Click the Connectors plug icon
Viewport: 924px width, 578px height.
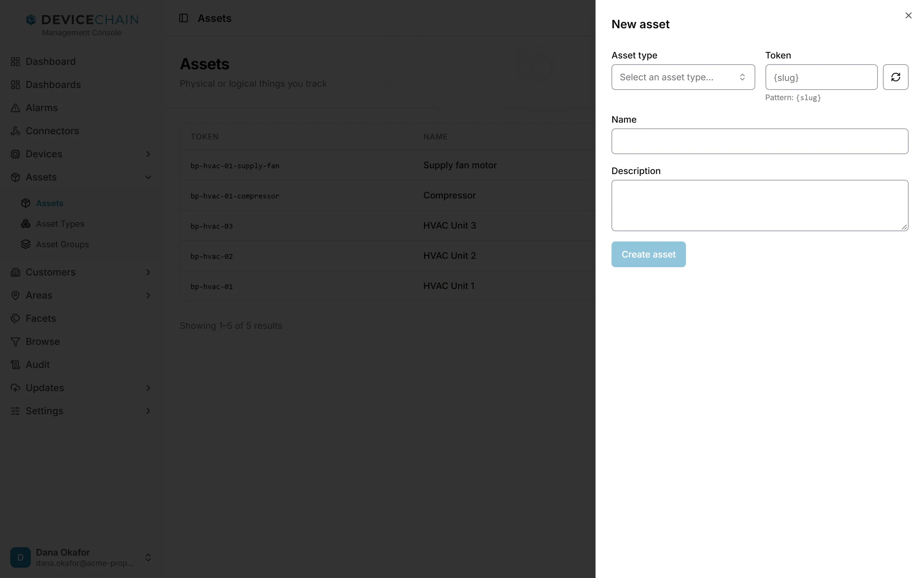point(15,131)
